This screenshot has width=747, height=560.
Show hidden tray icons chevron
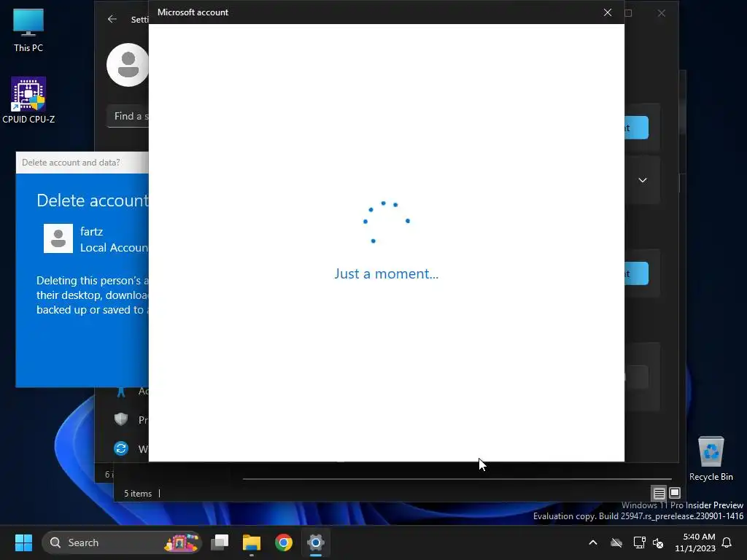coord(593,542)
